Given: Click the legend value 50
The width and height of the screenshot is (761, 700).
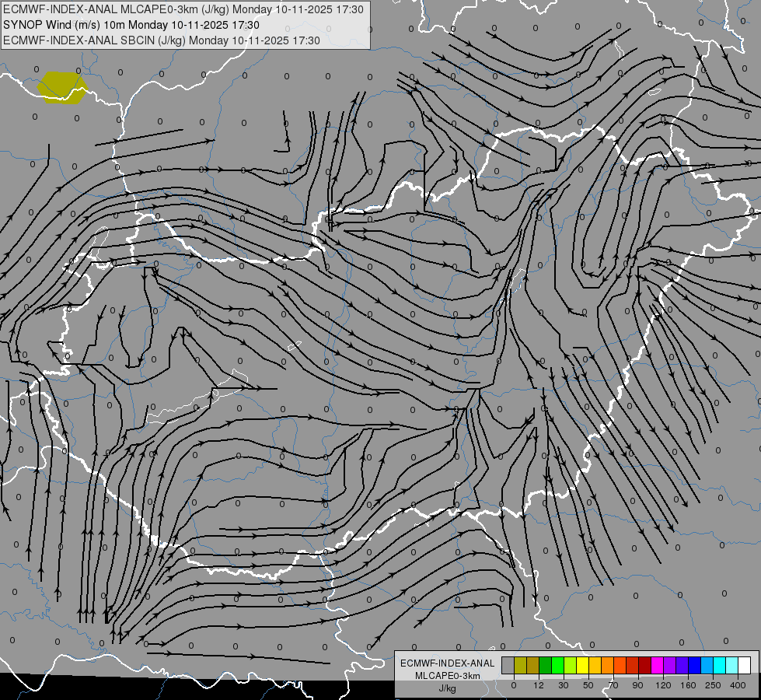Looking at the screenshot, I should tap(588, 685).
